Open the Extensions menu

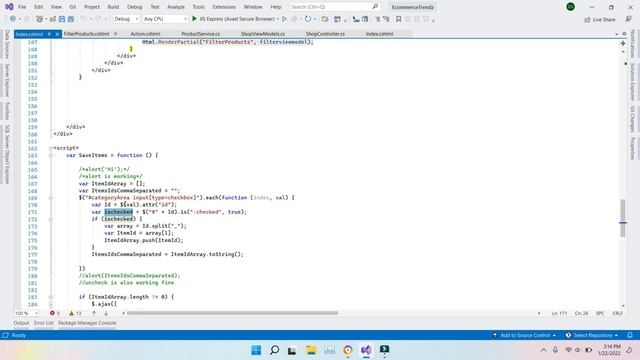click(224, 7)
